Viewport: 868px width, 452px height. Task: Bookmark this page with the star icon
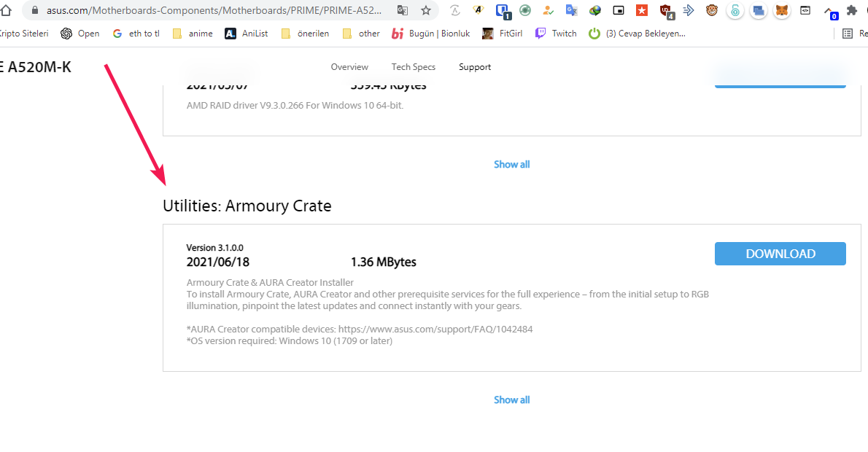[x=426, y=10]
